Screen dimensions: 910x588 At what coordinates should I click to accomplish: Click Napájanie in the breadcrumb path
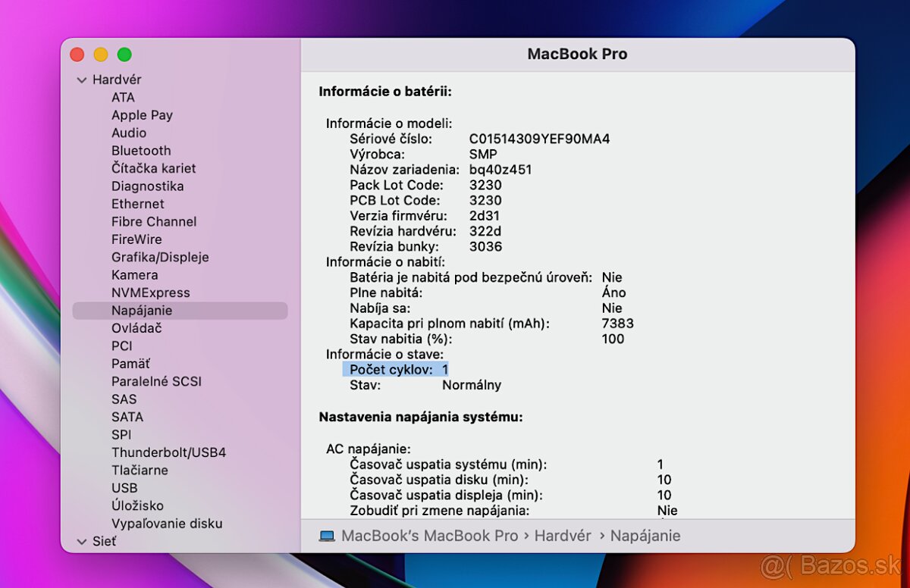click(645, 536)
